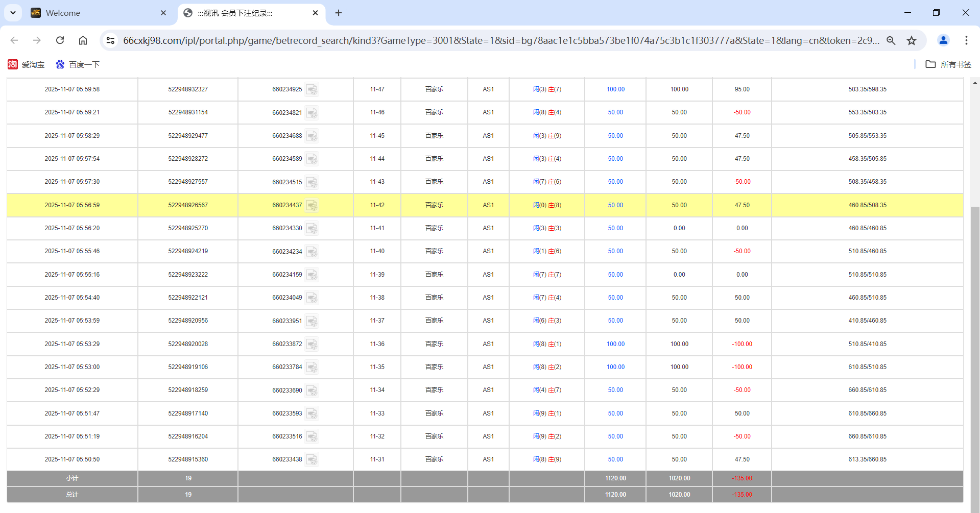Click the video record icon for bet 660233438
Image resolution: width=980 pixels, height=513 pixels.
tap(312, 459)
